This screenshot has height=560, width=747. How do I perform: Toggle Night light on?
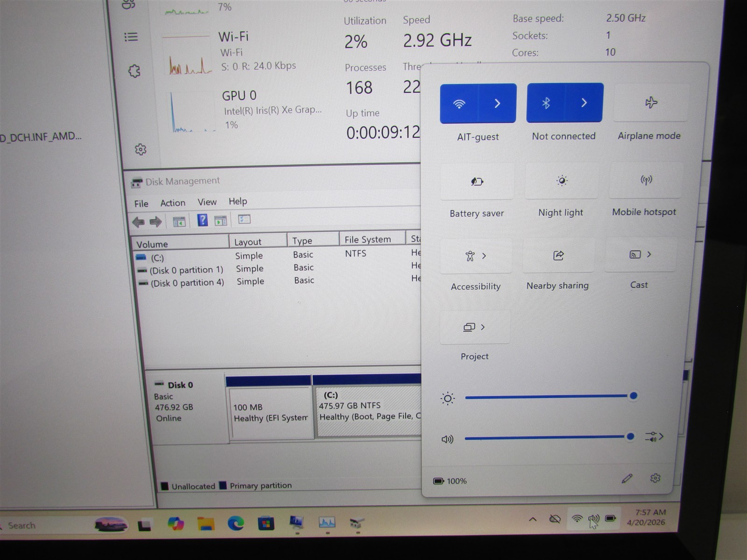562,181
